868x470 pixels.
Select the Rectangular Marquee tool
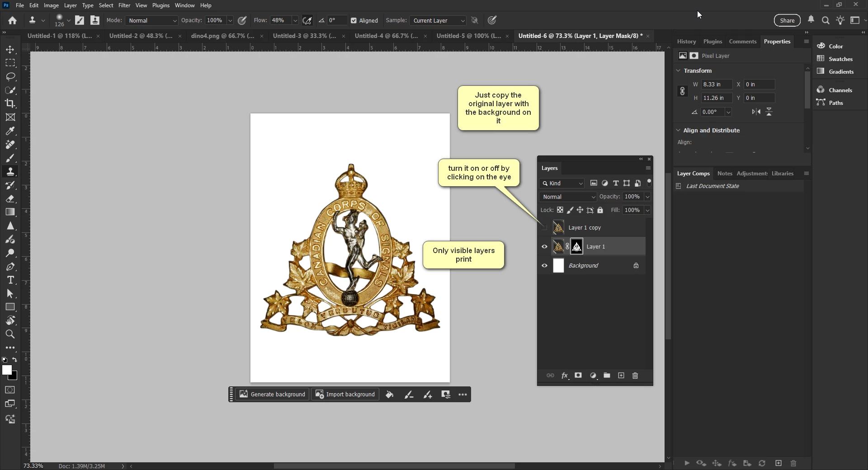10,63
